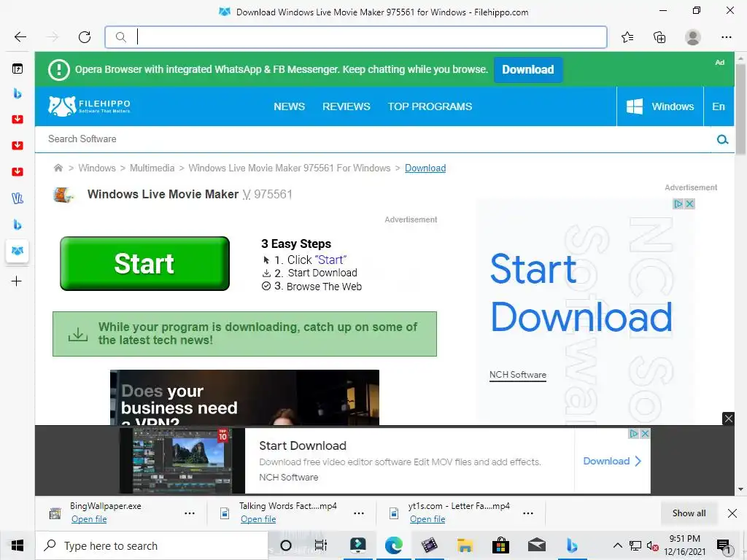This screenshot has width=747, height=560.
Task: Open options for Talking Words Fact download
Action: (359, 513)
